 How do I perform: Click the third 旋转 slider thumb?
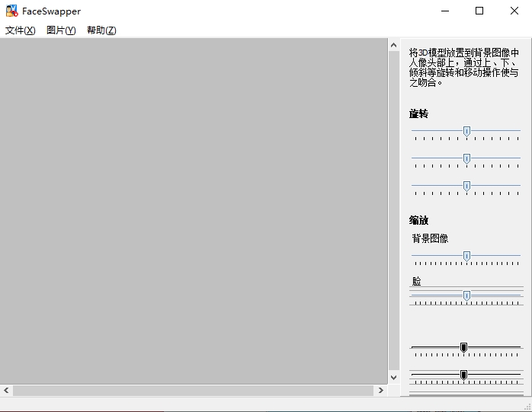click(466, 186)
